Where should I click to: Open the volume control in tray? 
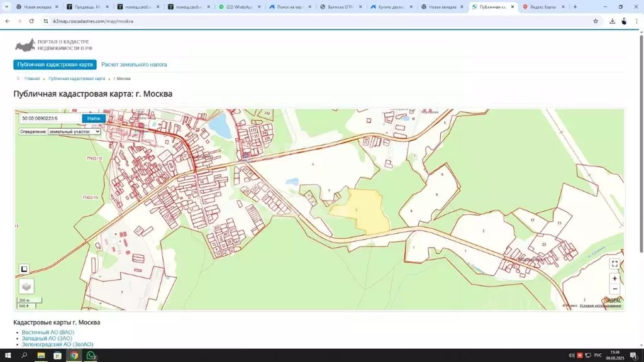point(571,356)
